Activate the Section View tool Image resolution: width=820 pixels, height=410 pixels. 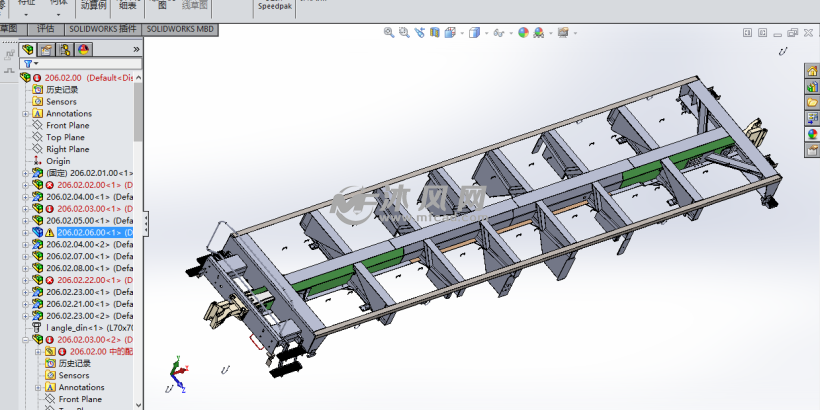click(x=435, y=32)
